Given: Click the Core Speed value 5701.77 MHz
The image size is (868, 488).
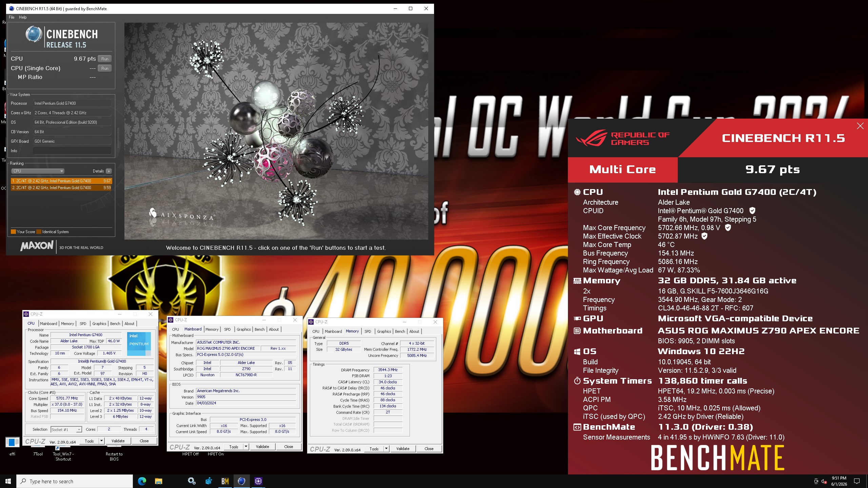Looking at the screenshot, I should [67, 398].
